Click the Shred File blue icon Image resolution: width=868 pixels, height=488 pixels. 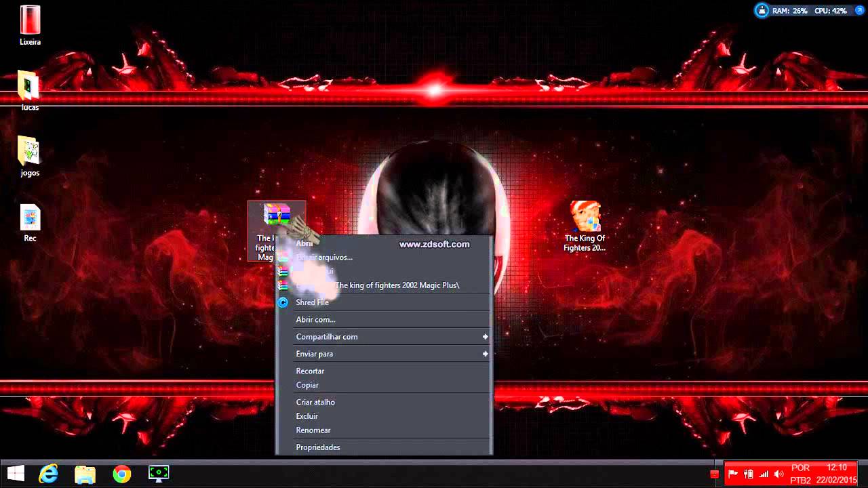point(283,302)
